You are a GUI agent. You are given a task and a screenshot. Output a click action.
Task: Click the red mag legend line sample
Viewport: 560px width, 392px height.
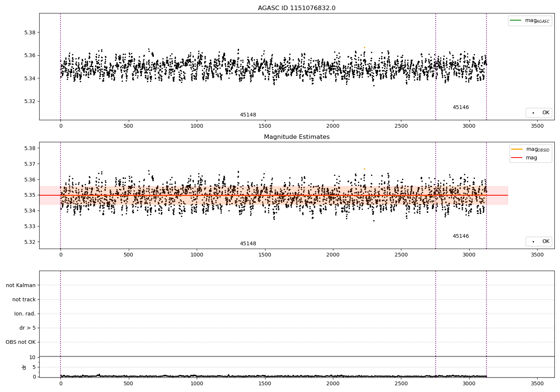[517, 158]
